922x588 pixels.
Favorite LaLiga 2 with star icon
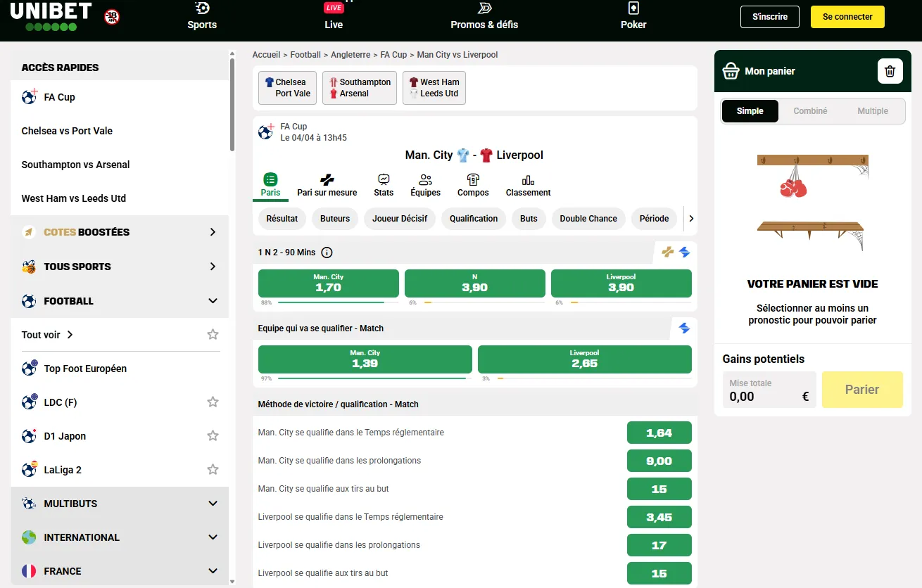click(x=213, y=470)
